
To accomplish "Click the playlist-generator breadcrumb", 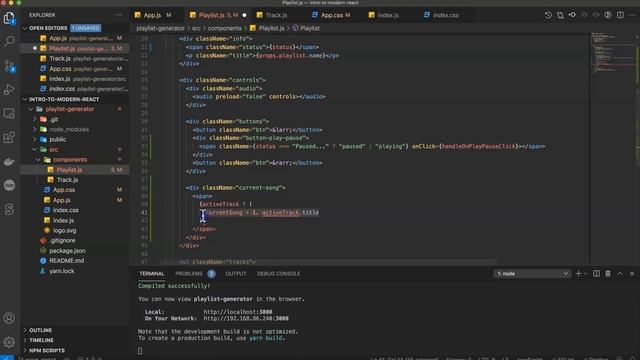I will pos(160,28).
